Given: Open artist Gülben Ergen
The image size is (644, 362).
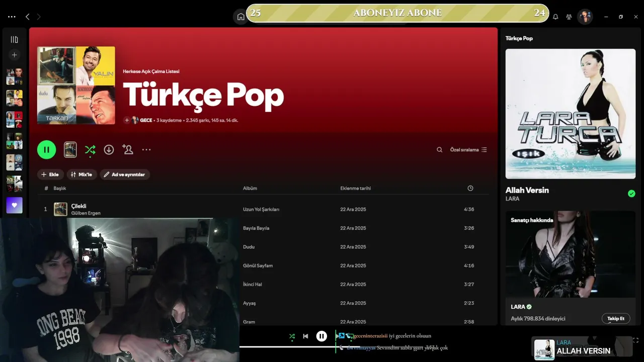Looking at the screenshot, I should coord(86,213).
